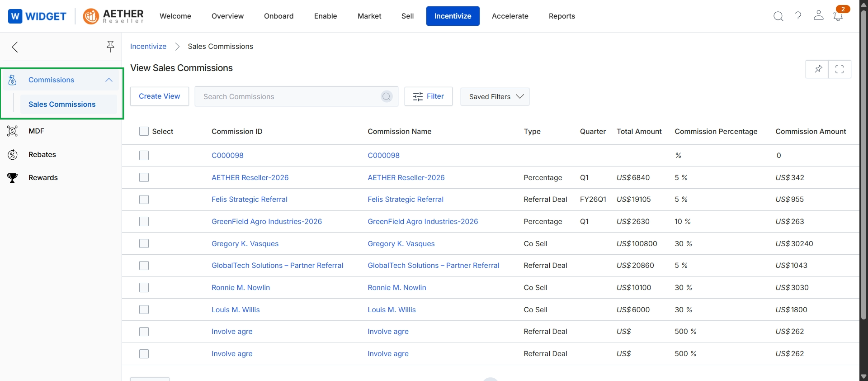Open the search magnifier in top bar
868x381 pixels.
778,16
